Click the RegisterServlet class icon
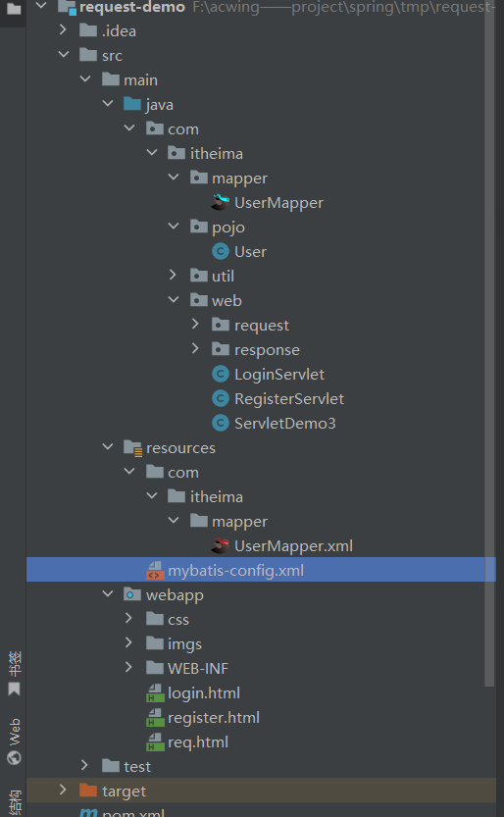Viewport: 504px width, 817px height. pos(221,398)
